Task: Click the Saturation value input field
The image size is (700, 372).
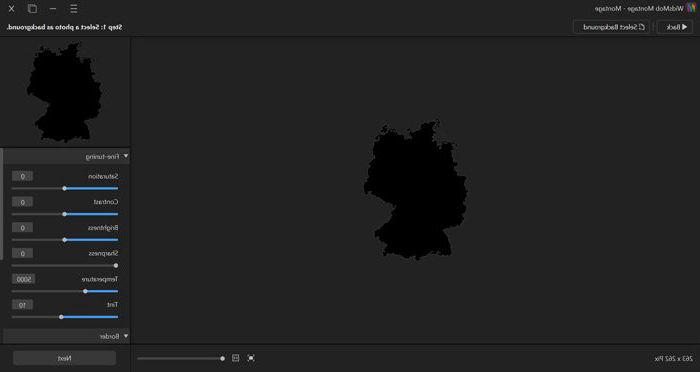Action: click(x=22, y=176)
